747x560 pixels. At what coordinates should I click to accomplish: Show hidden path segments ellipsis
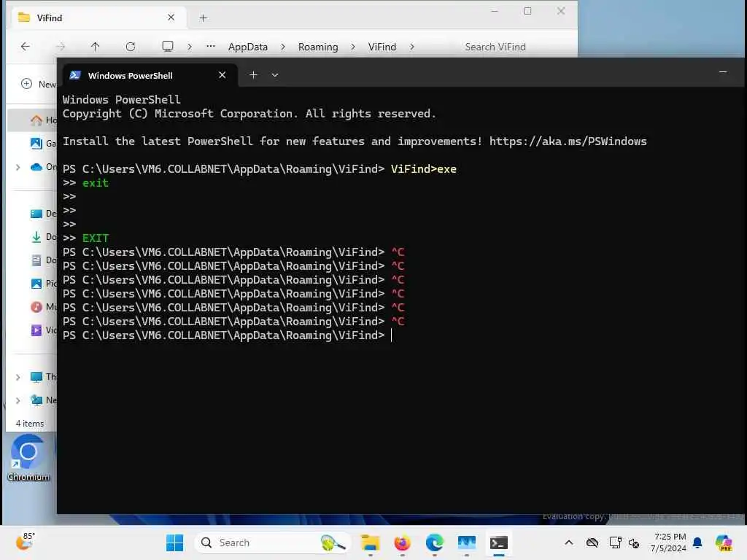click(x=211, y=46)
